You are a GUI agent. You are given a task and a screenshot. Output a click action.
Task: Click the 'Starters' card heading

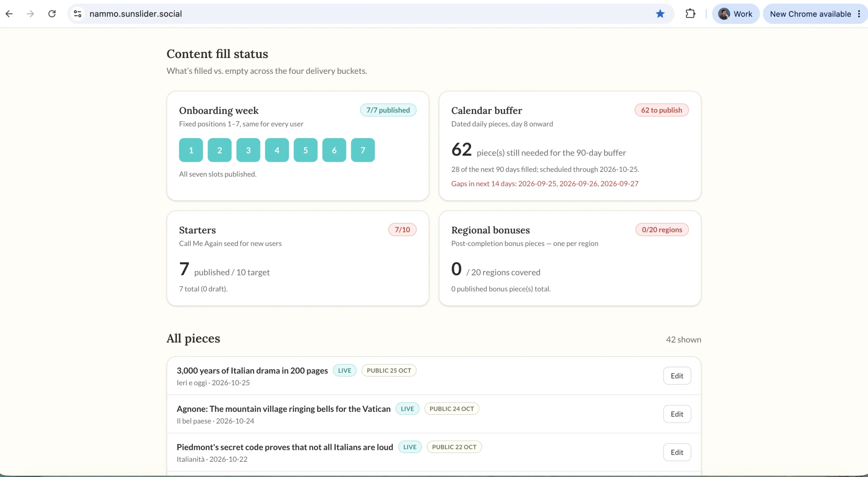pyautogui.click(x=197, y=230)
